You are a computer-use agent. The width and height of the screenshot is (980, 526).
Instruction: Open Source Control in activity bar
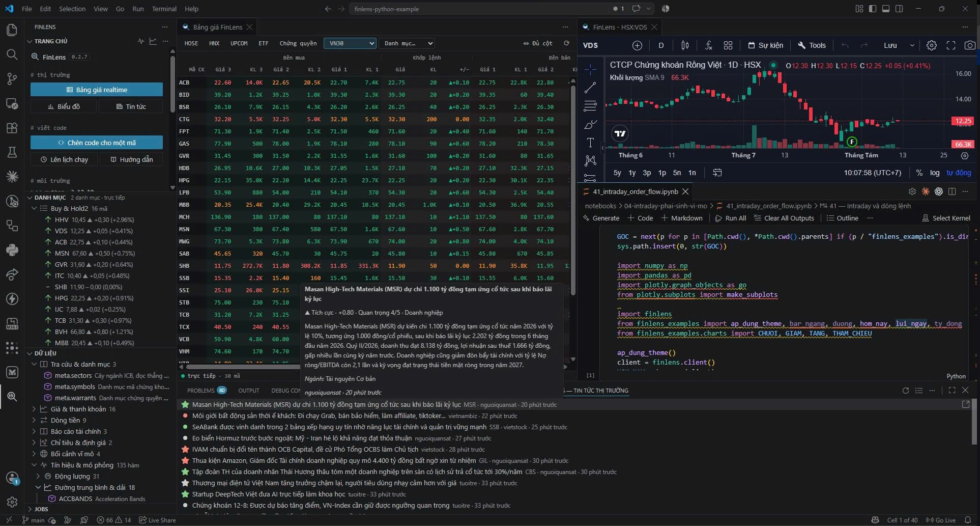pos(12,79)
